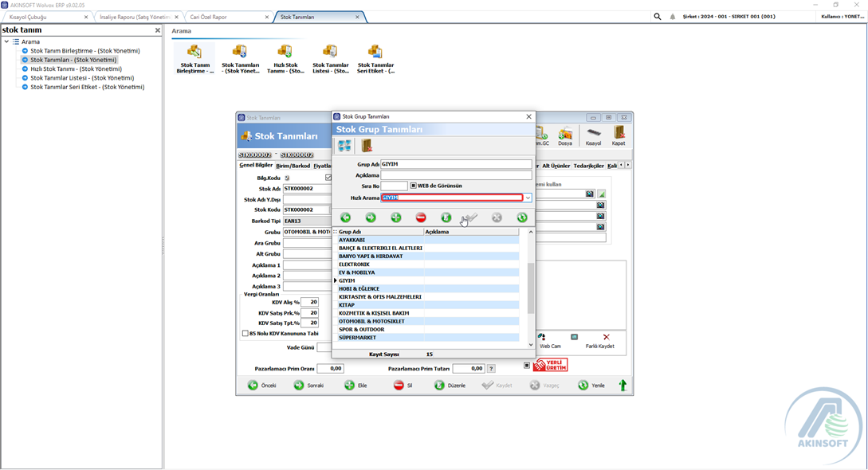Click the Açıklama field in Stok Grup Tanımları
The height and width of the screenshot is (470, 868).
click(x=456, y=175)
